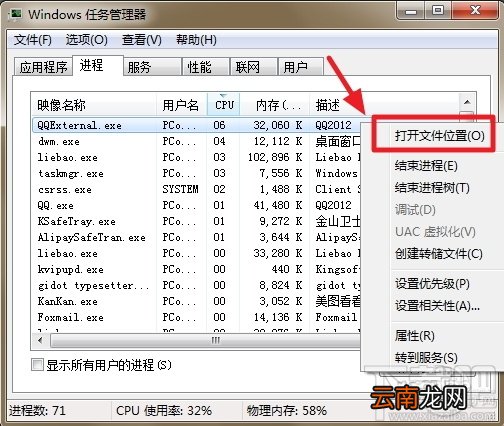Click SYSTEM user name in csrss.exe row

point(180,189)
